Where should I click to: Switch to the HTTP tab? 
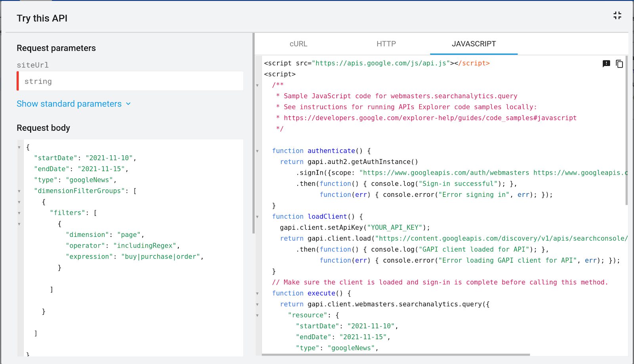coord(386,44)
